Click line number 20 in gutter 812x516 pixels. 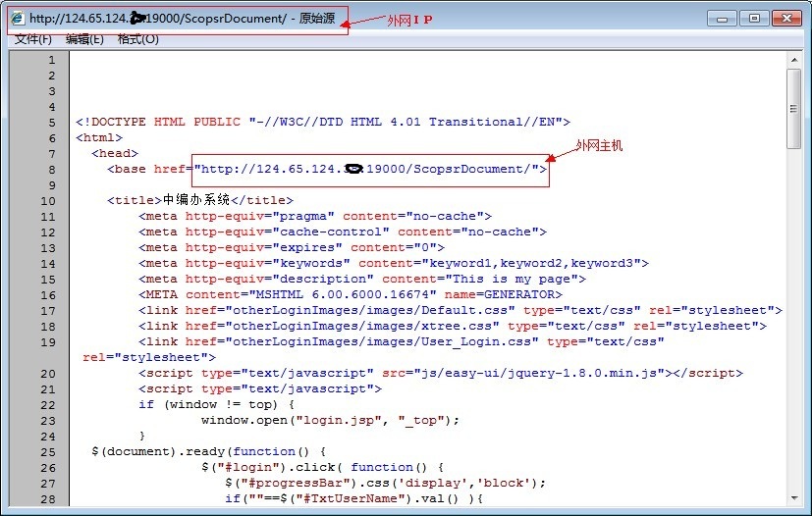[48, 374]
